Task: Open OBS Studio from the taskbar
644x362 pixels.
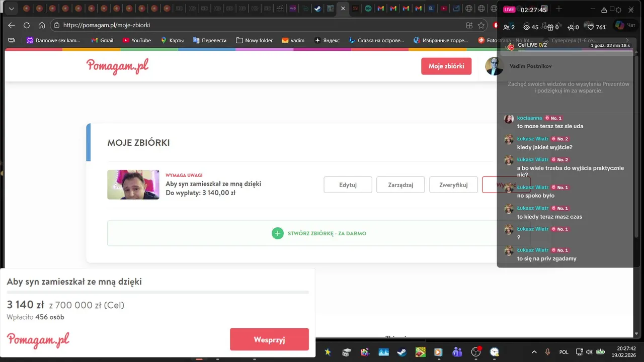Action: [476, 352]
